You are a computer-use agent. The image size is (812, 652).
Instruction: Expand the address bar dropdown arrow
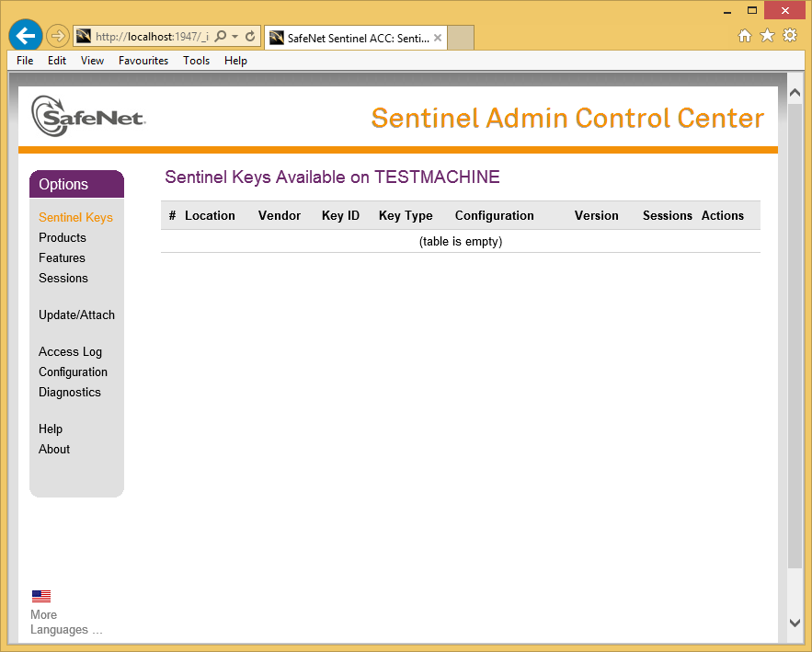click(x=235, y=37)
